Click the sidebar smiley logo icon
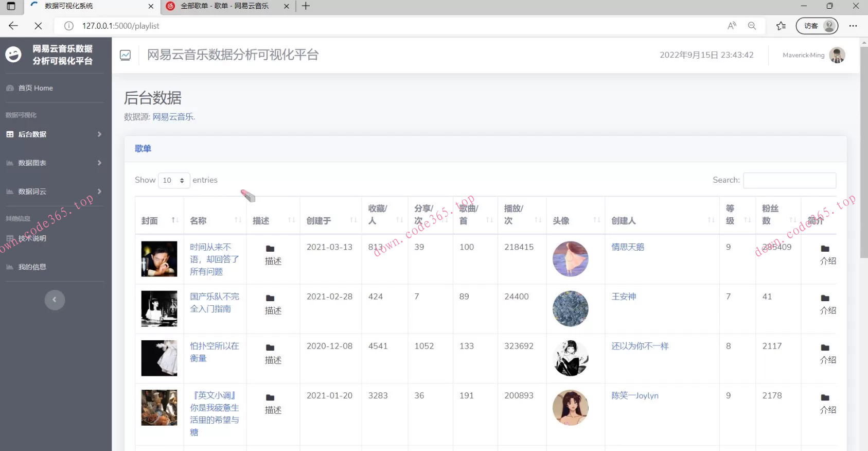The height and width of the screenshot is (451, 868). (13, 55)
